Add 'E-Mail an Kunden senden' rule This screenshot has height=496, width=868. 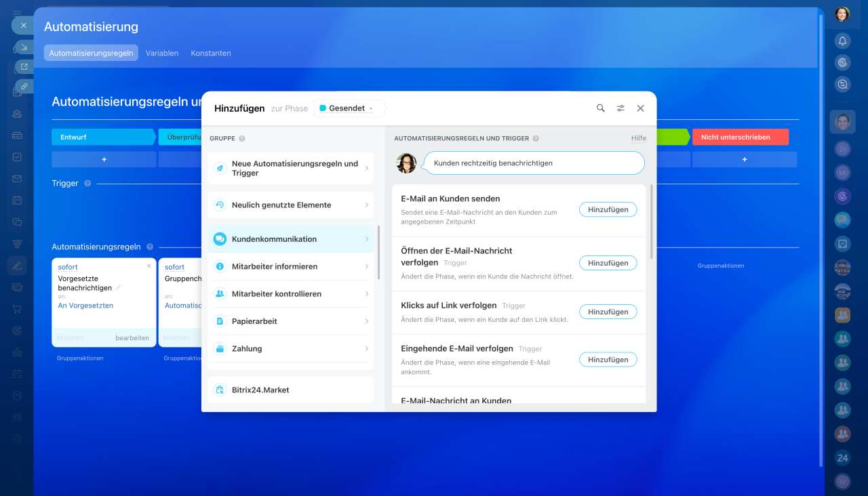coord(608,209)
